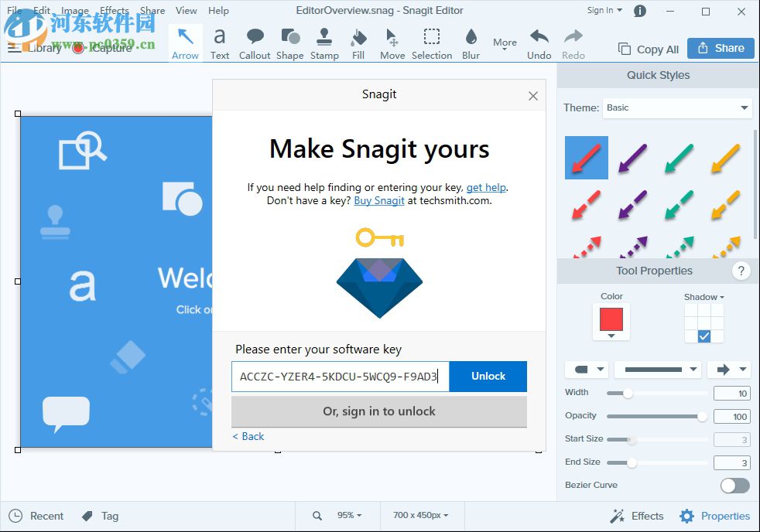
Task: Enable Bezier Curve for the arrow tool
Action: 734,486
